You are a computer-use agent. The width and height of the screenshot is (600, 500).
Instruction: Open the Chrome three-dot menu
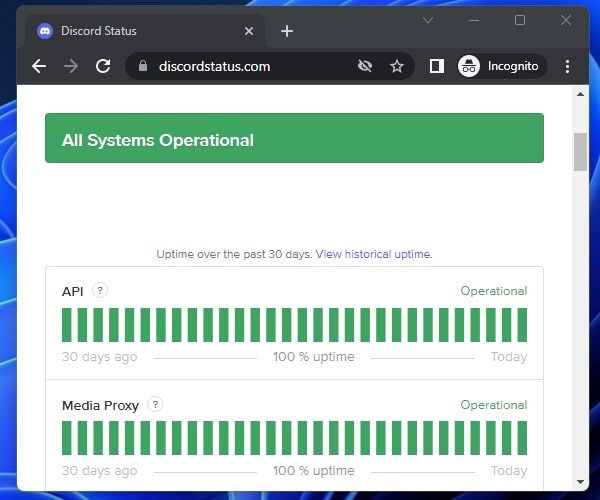click(567, 66)
